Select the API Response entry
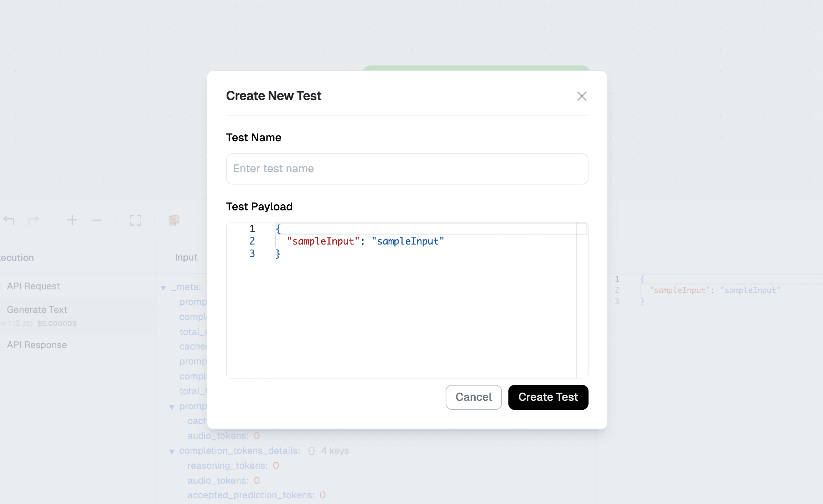The image size is (823, 504). click(x=37, y=345)
